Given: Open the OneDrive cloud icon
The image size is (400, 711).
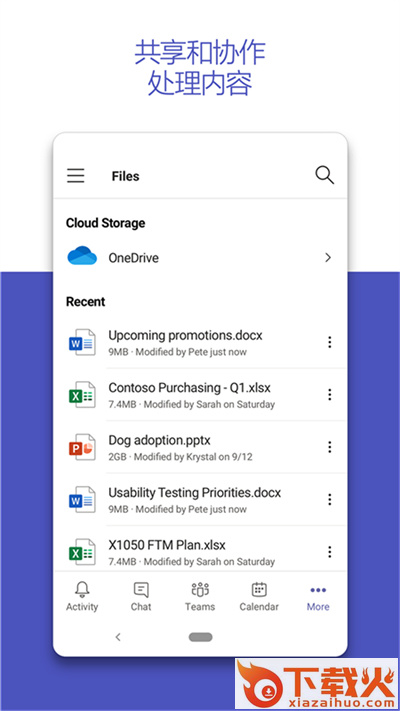Looking at the screenshot, I should 82,256.
